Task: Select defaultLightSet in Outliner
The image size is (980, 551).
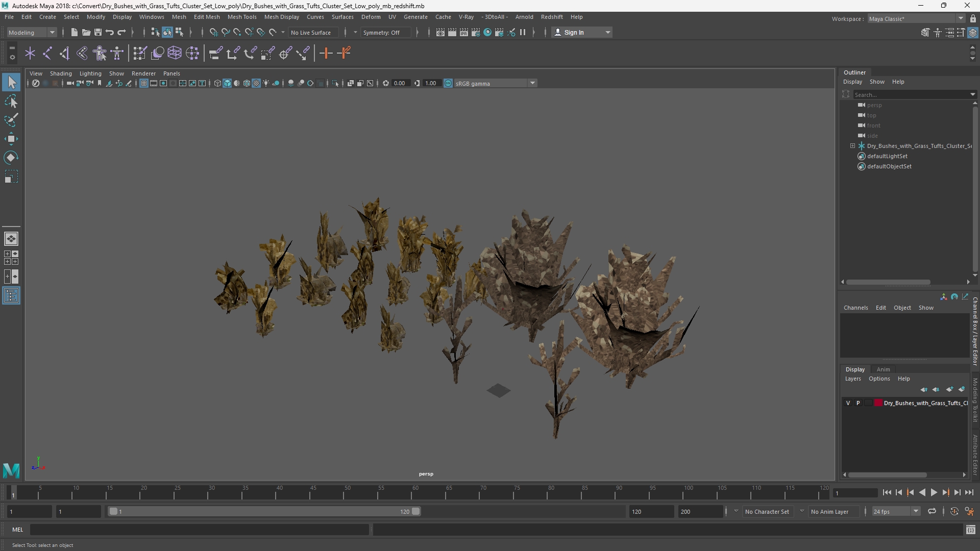Action: 887,156
